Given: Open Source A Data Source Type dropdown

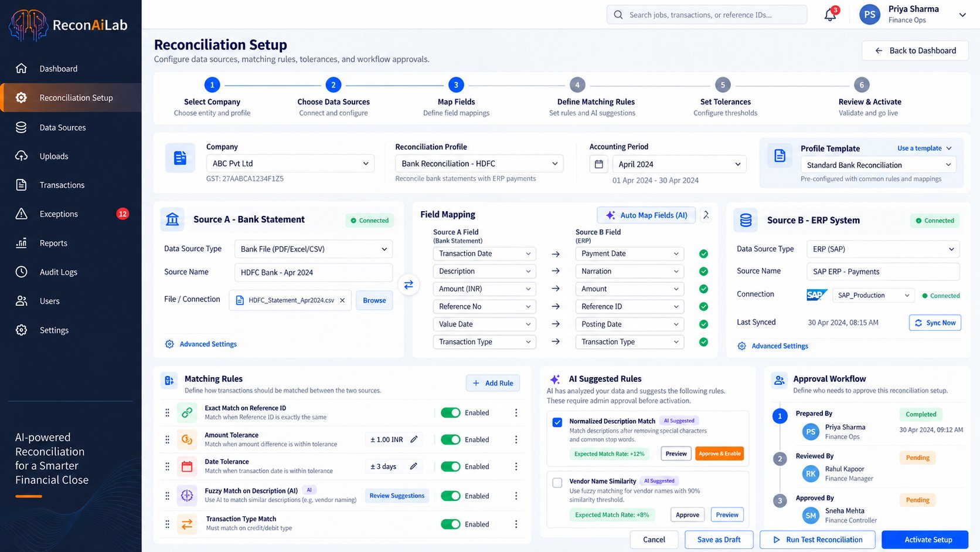Looking at the screenshot, I should (x=314, y=249).
